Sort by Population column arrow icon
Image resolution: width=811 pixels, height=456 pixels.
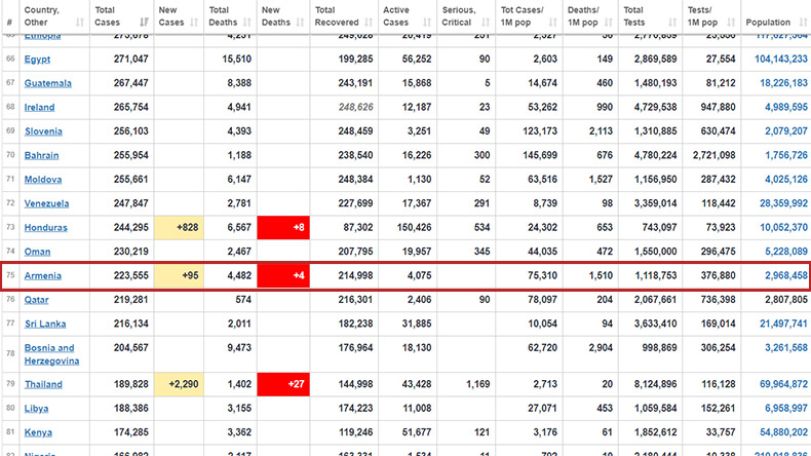point(803,22)
